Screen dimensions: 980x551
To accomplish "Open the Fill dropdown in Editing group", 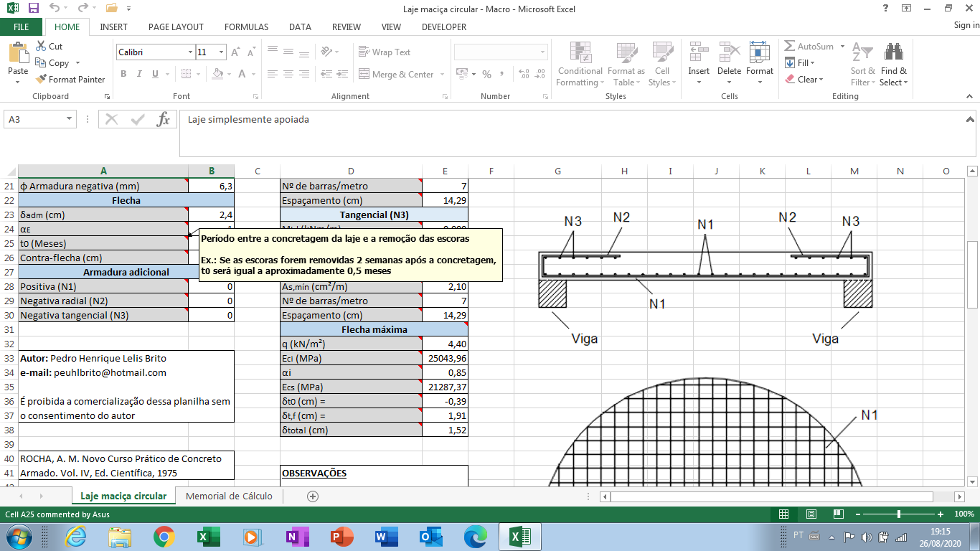I will (x=799, y=63).
